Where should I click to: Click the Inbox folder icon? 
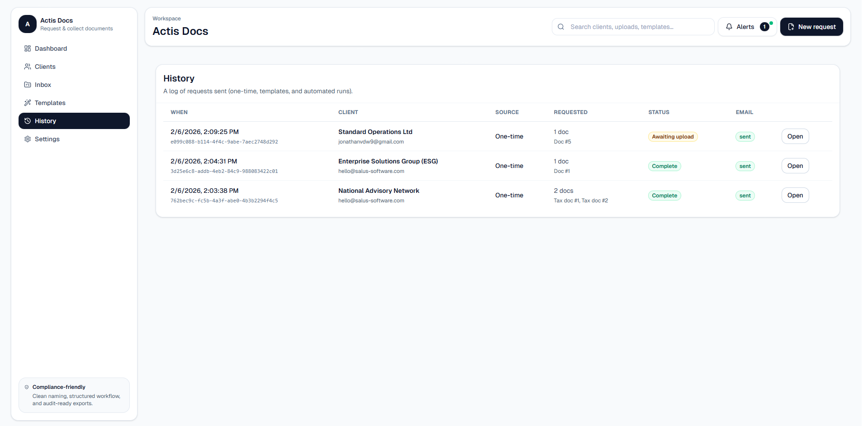click(x=28, y=85)
